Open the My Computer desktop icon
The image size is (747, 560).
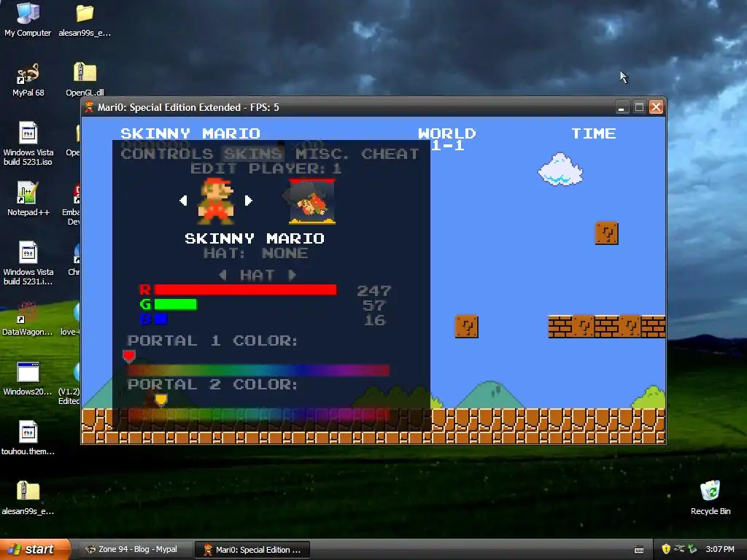[x=28, y=19]
